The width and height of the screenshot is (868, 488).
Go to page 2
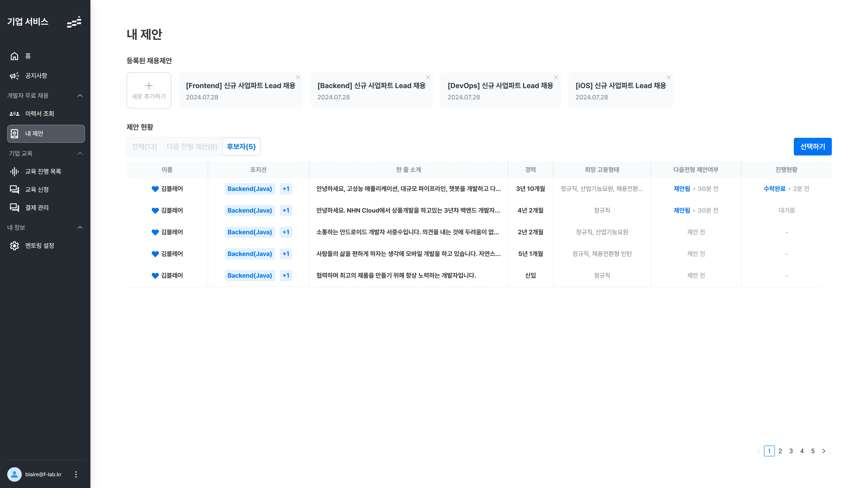780,451
